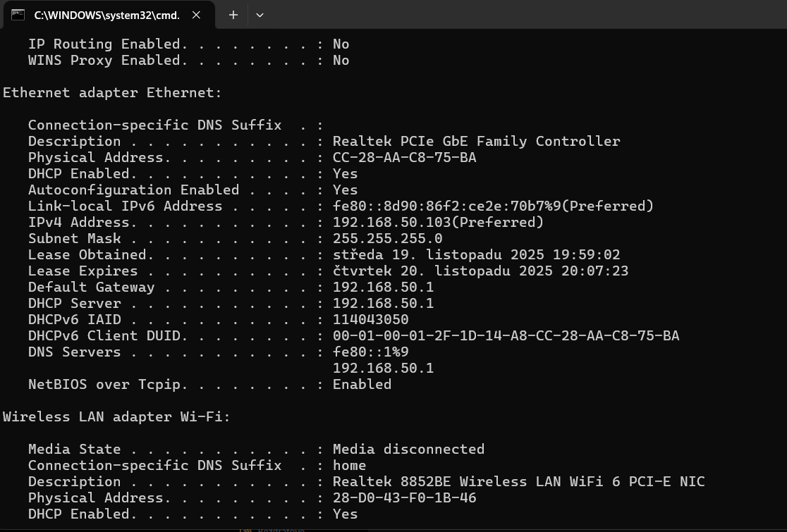This screenshot has height=532, width=787.
Task: Click the link-local IPv6 address value
Action: (493, 206)
